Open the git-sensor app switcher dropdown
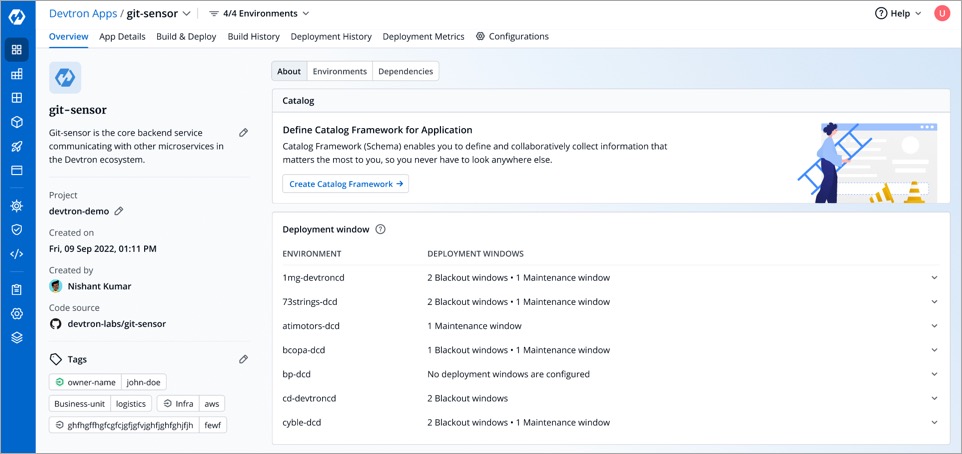The width and height of the screenshot is (962, 454). [187, 13]
